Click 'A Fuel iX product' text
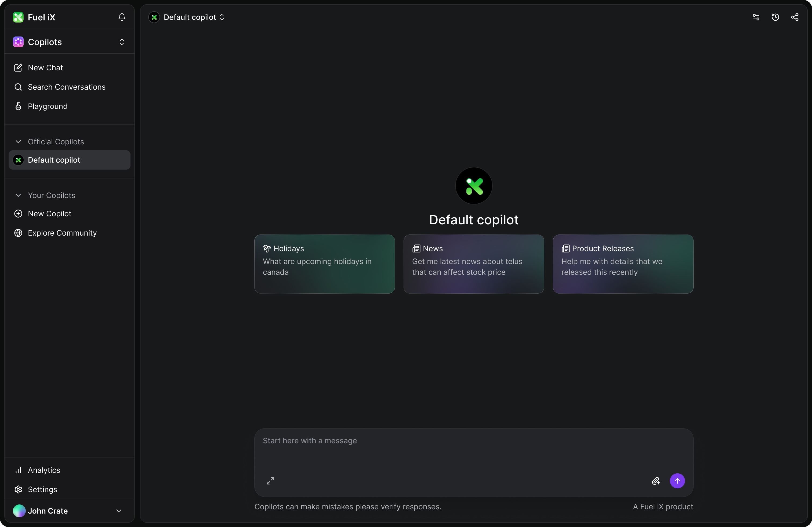The height and width of the screenshot is (527, 812). coord(663,507)
